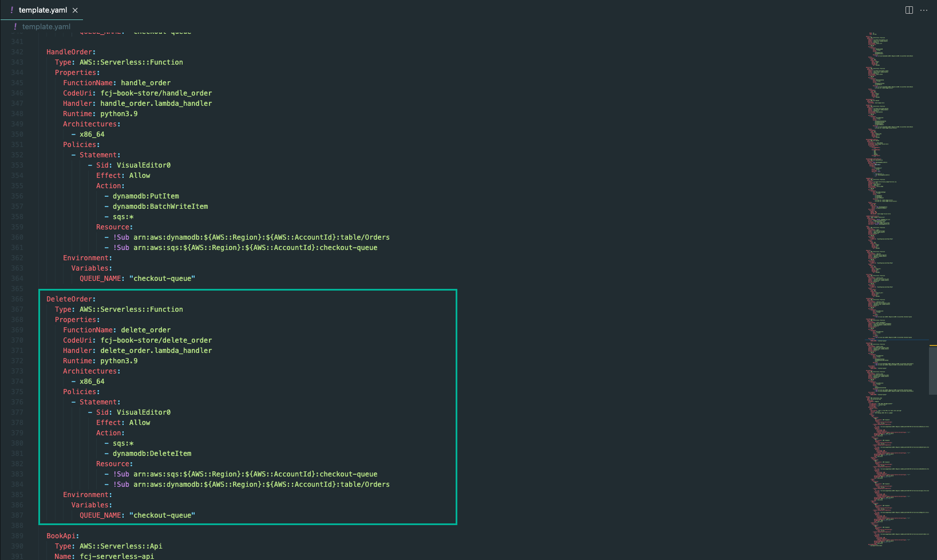Click 'Sid: VisualEditor0' on line 353
This screenshot has width=937, height=560.
[x=133, y=165]
